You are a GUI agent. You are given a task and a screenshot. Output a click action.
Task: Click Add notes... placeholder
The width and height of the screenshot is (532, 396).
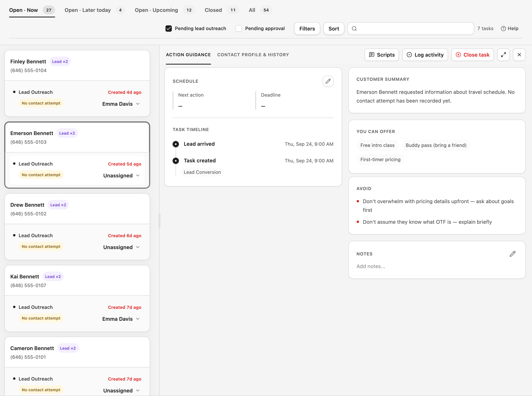[x=371, y=266]
